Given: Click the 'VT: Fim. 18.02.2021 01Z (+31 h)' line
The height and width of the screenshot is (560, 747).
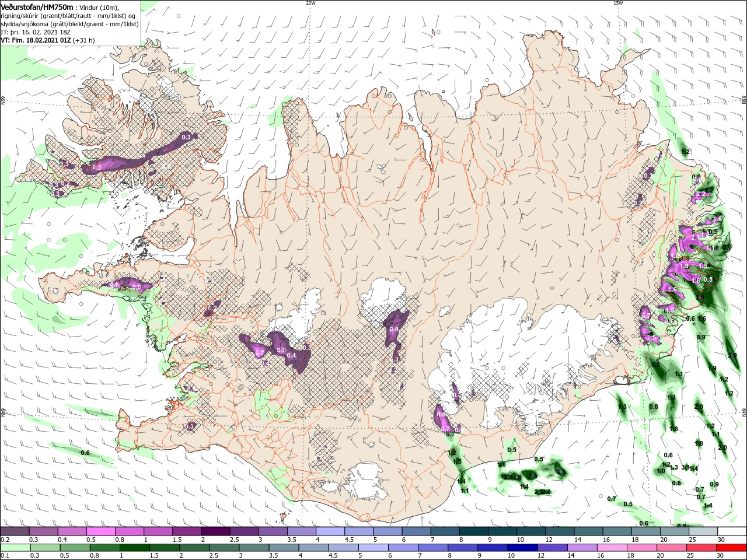Looking at the screenshot, I should (48, 40).
